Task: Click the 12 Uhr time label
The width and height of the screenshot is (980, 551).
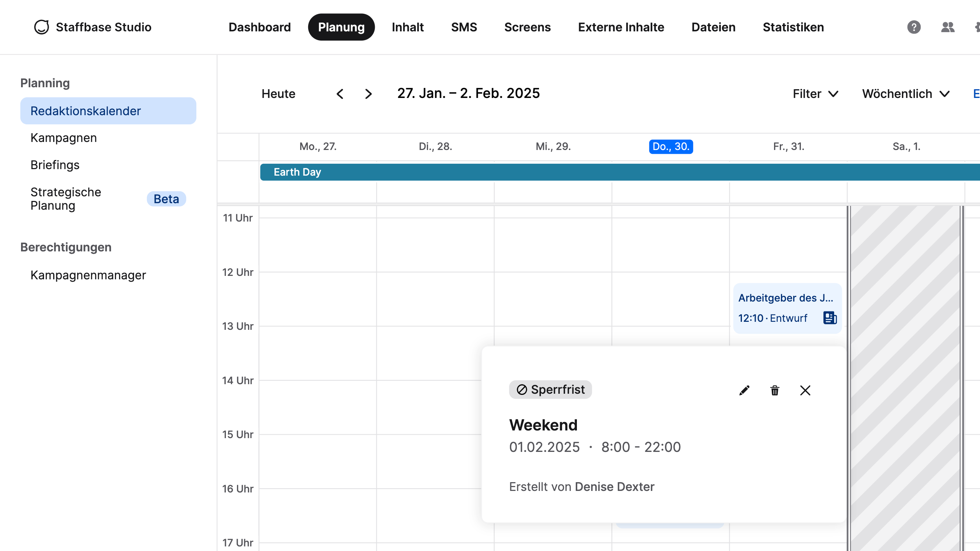Action: click(x=238, y=272)
